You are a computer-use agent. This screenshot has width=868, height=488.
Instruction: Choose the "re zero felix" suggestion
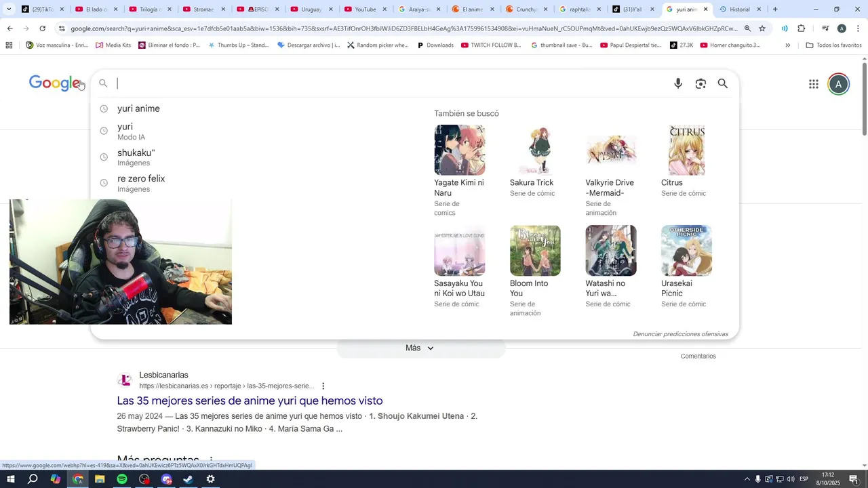point(141,183)
